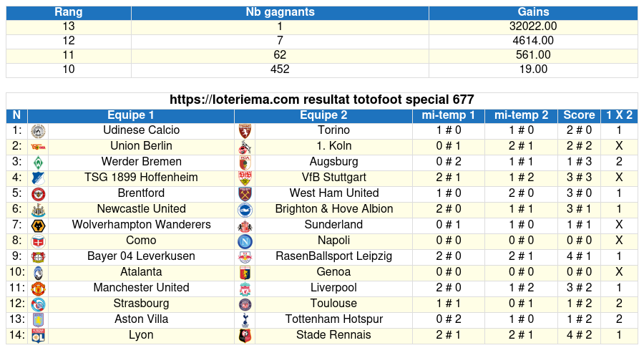This screenshot has width=644, height=358.
Task: Click the Score column header
Action: tap(579, 115)
